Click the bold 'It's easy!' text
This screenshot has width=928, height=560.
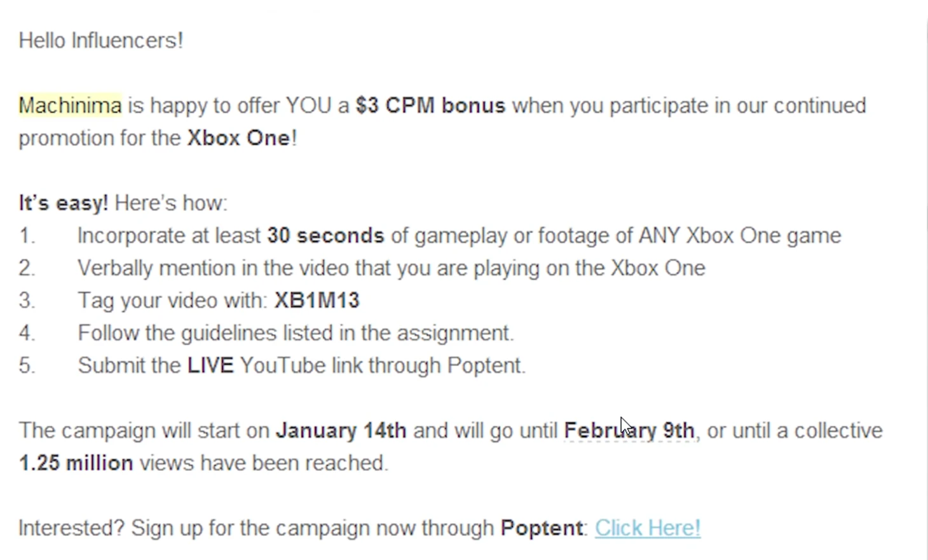coord(63,203)
